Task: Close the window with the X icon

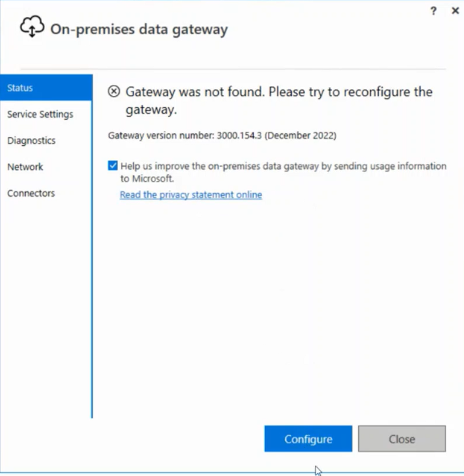Action: coord(455,11)
